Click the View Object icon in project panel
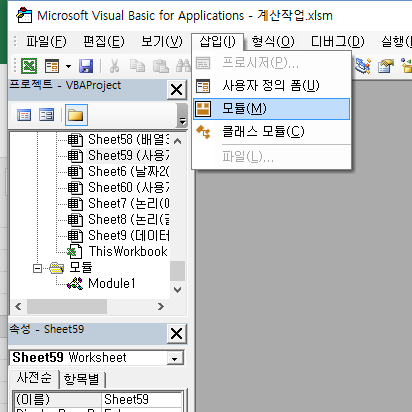Viewport: 412px width, 412px height. pos(47,115)
